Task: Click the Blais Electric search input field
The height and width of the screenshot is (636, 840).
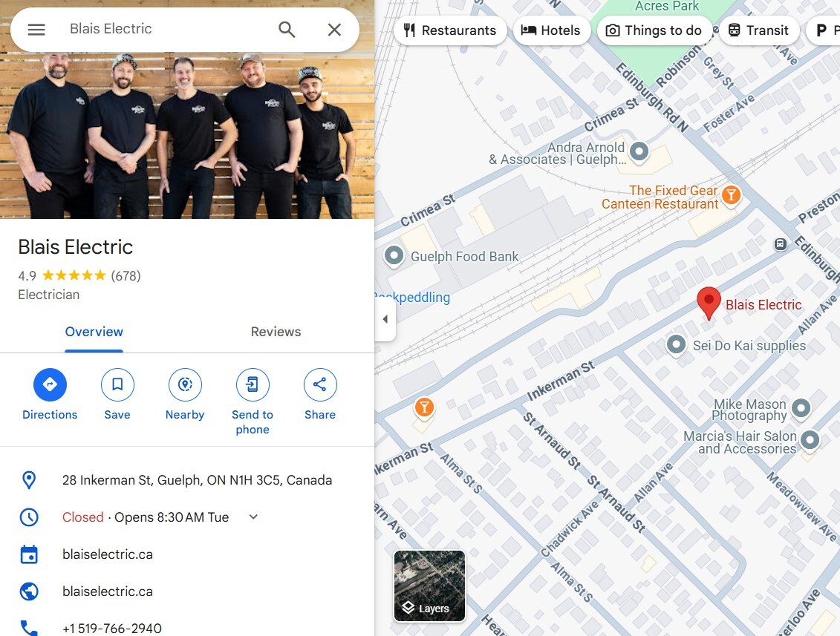Action: pyautogui.click(x=166, y=29)
